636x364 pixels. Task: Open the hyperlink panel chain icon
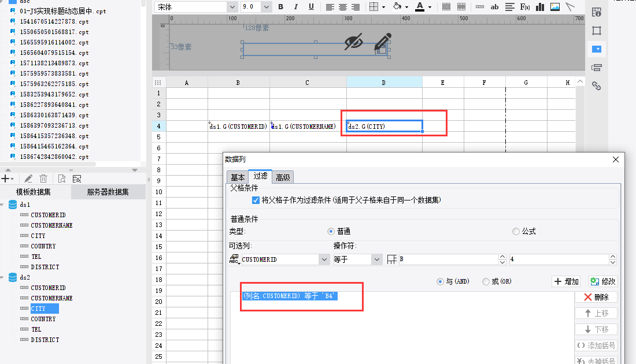[596, 86]
